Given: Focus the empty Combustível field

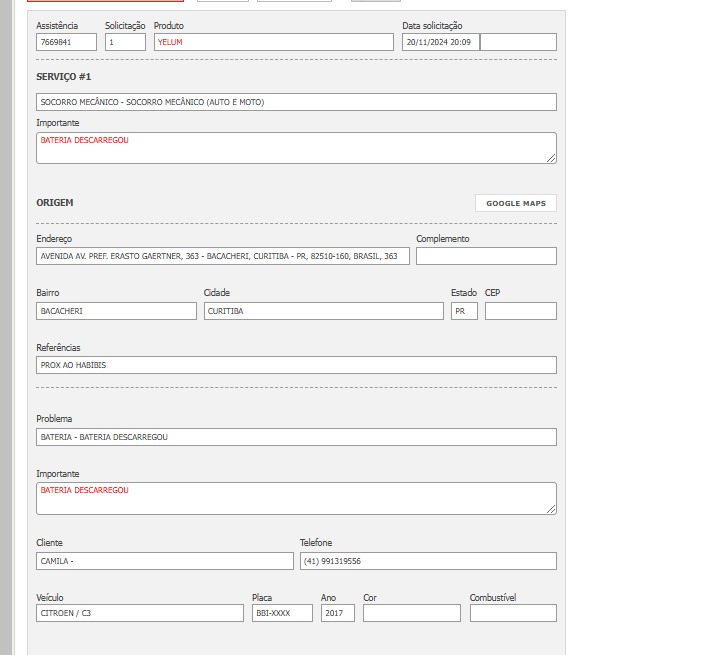Looking at the screenshot, I should click(513, 613).
